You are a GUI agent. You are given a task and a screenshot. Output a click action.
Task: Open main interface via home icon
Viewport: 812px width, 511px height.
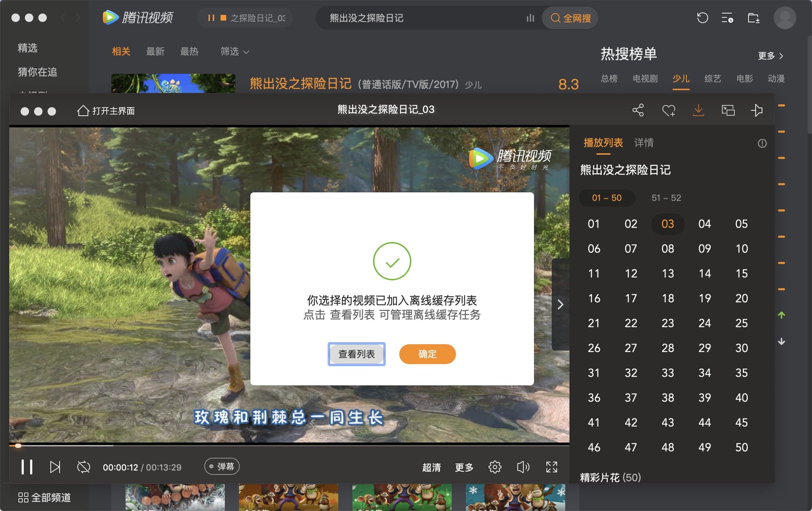pyautogui.click(x=106, y=111)
